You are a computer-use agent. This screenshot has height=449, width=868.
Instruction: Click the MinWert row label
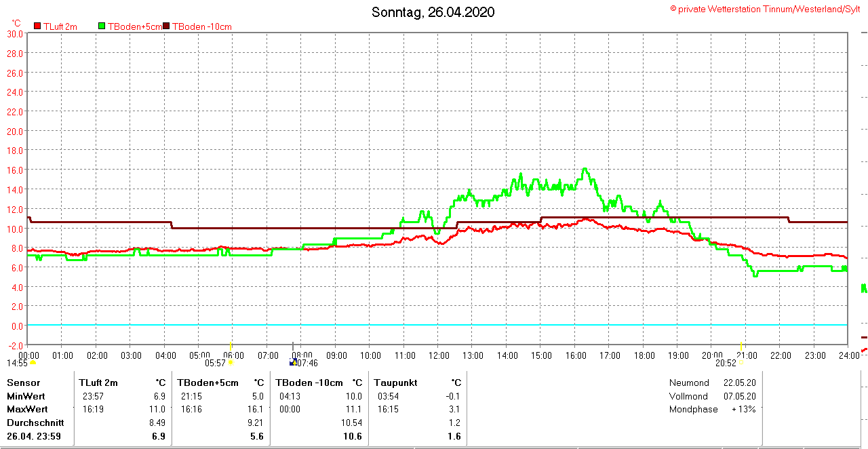coord(26,396)
